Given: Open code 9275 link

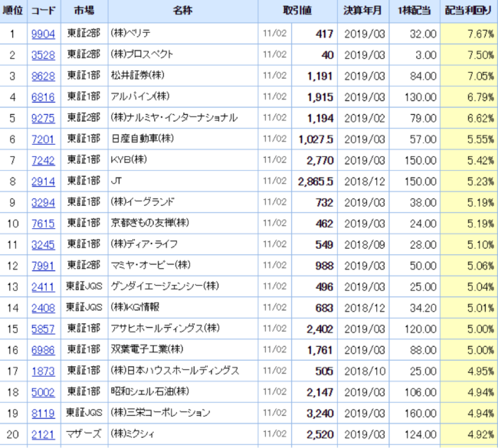Looking at the screenshot, I should (x=43, y=118).
